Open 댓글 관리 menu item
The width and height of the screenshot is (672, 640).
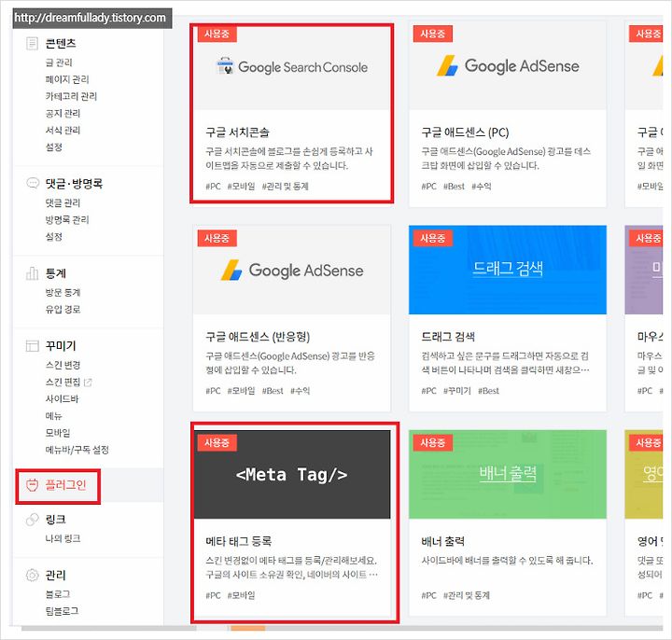pyautogui.click(x=63, y=202)
